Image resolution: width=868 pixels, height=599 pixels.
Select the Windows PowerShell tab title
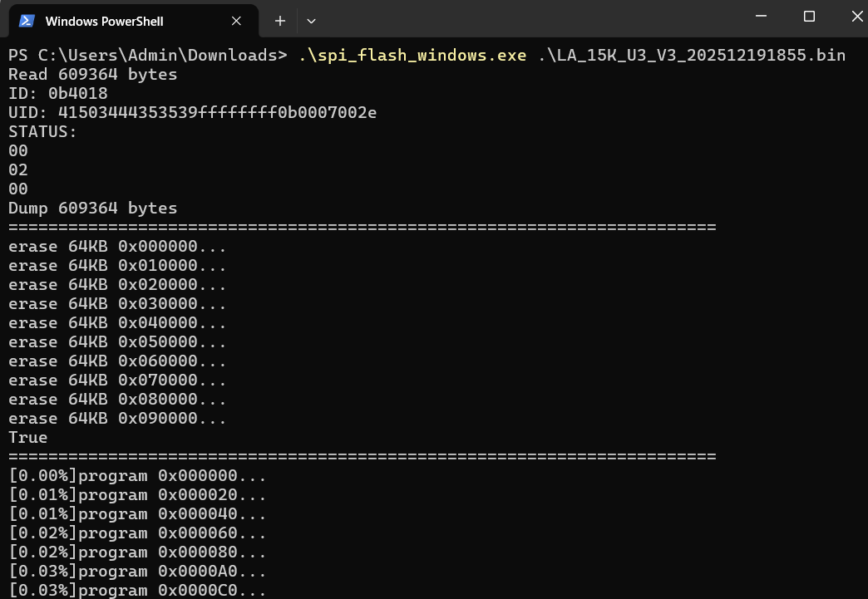104,21
